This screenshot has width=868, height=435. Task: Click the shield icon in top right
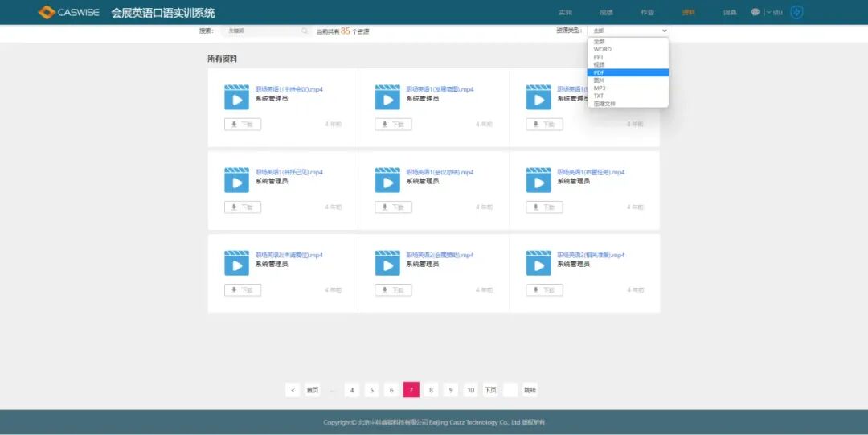[x=796, y=12]
